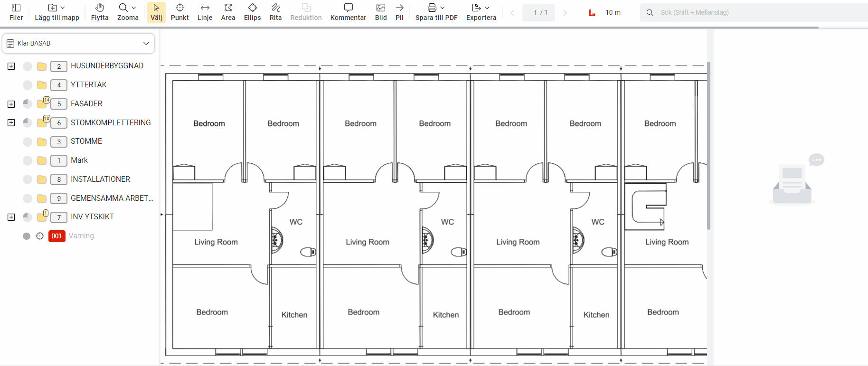Toggle visibility circle for YTTERTAK
Screen dimensions: 868x366
28,85
